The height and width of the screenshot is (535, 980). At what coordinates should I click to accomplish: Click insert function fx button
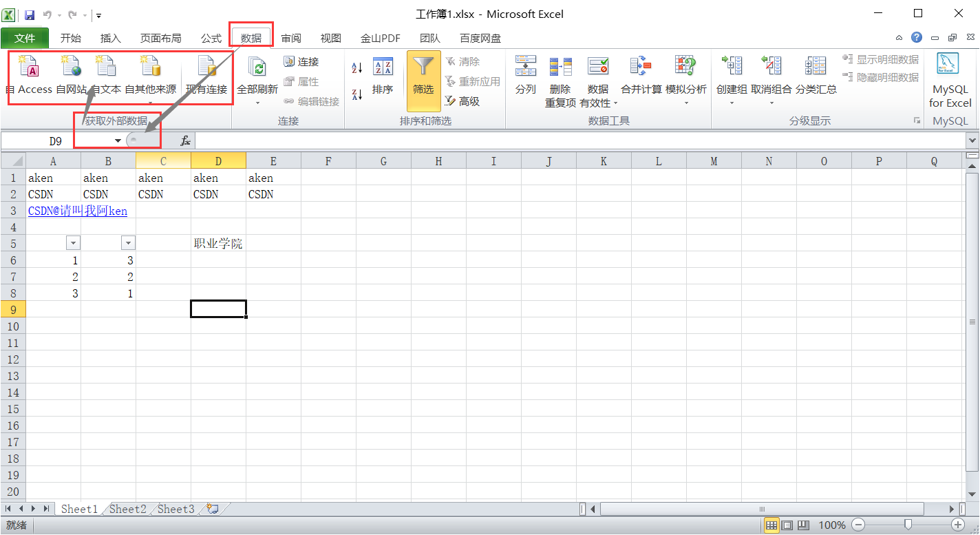pyautogui.click(x=185, y=141)
